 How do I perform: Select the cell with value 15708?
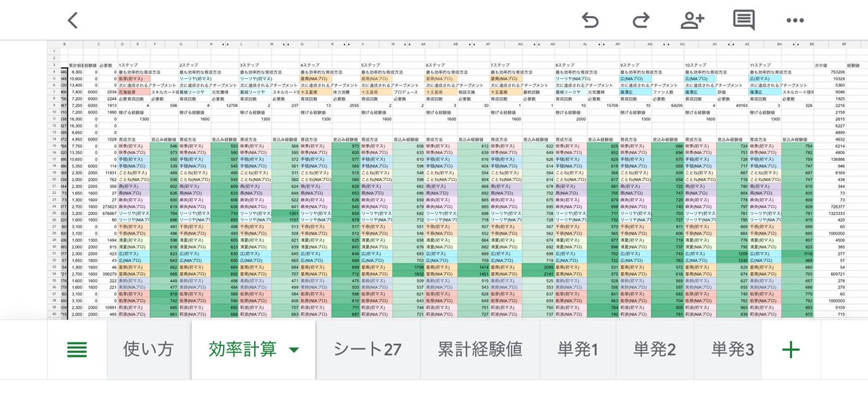pyautogui.click(x=603, y=105)
